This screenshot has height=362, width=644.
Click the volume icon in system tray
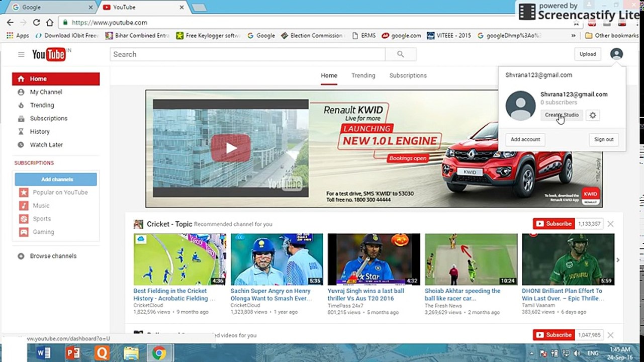point(577,353)
